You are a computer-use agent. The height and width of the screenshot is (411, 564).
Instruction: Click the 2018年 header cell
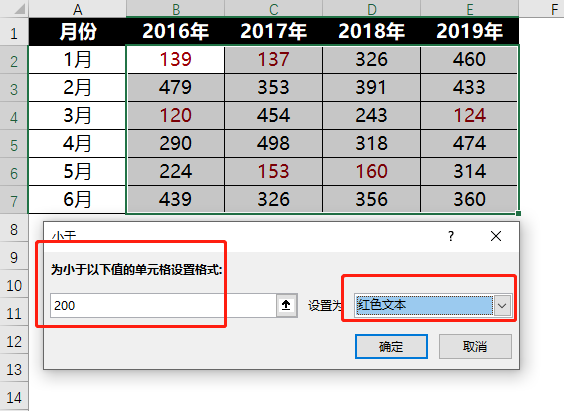click(372, 32)
